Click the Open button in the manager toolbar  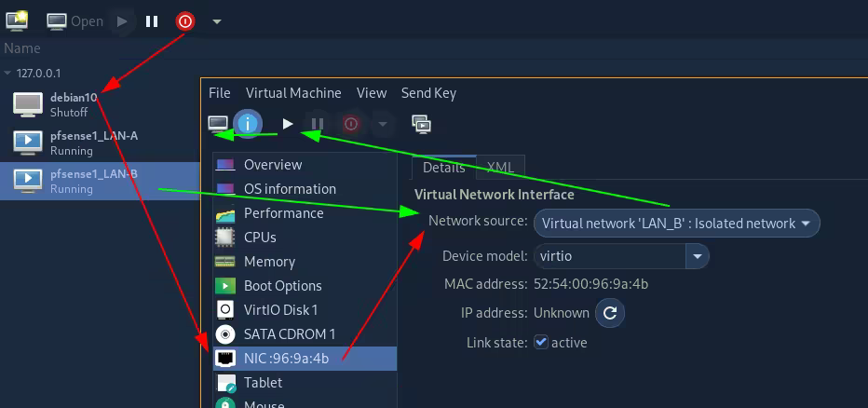point(75,21)
